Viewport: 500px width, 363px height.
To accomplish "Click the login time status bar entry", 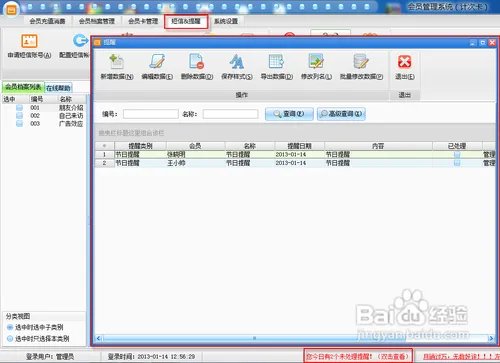I will (x=151, y=356).
